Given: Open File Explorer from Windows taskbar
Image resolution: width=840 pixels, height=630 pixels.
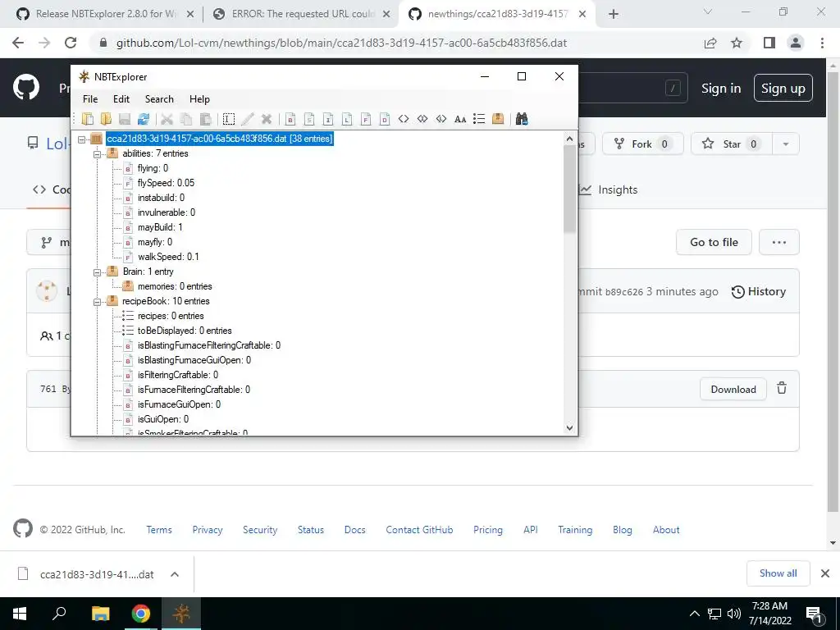Looking at the screenshot, I should 100,614.
